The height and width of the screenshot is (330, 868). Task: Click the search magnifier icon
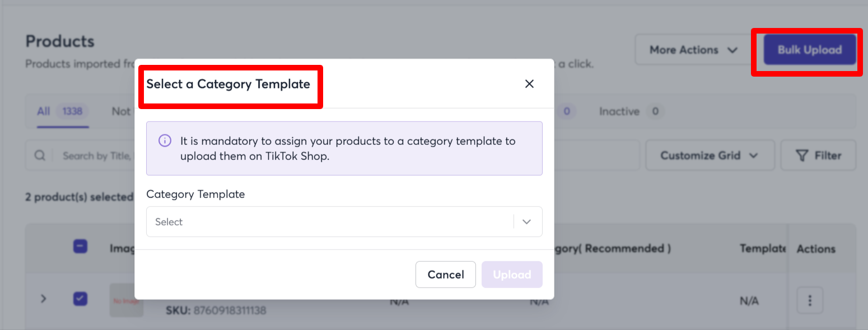40,155
